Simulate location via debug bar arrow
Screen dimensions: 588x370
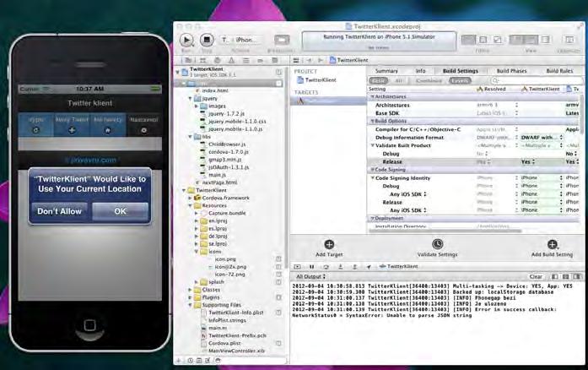pyautogui.click(x=369, y=267)
